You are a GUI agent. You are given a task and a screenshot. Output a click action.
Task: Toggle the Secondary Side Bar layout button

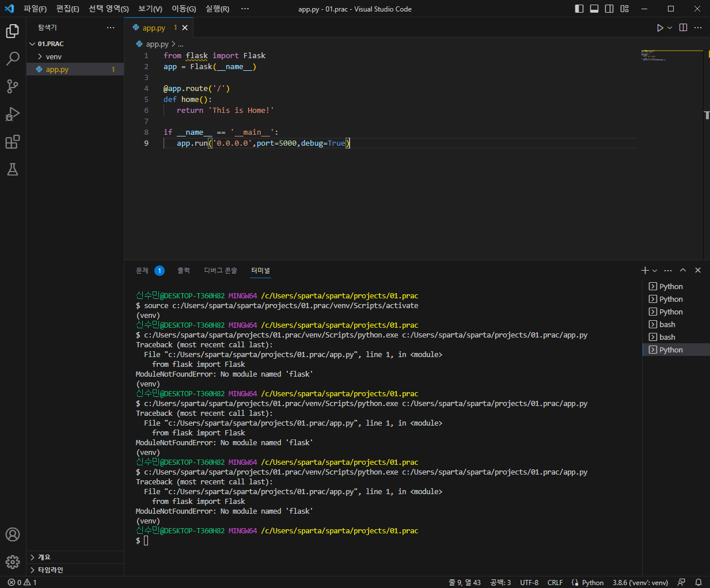609,9
